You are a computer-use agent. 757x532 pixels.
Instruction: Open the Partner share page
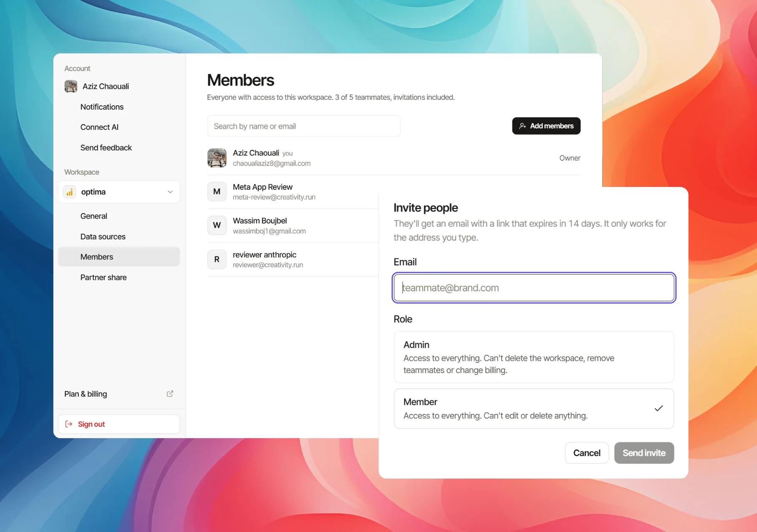pos(103,277)
